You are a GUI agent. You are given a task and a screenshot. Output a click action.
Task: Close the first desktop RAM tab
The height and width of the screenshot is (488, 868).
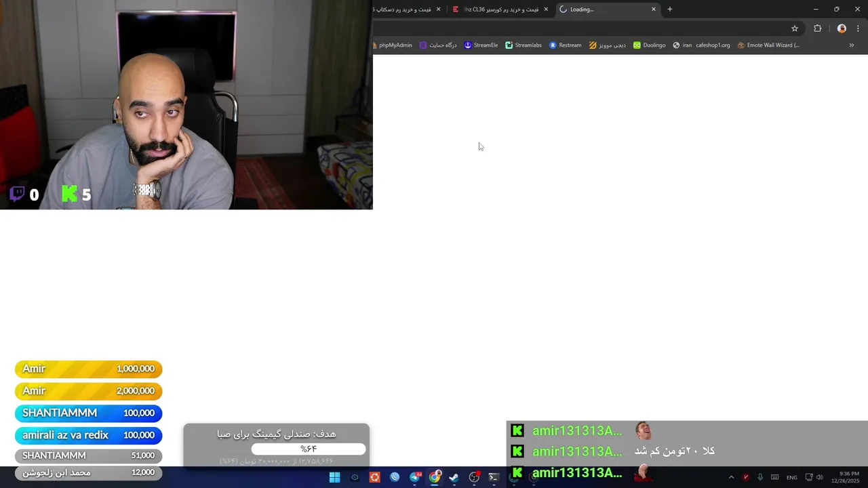pyautogui.click(x=439, y=9)
